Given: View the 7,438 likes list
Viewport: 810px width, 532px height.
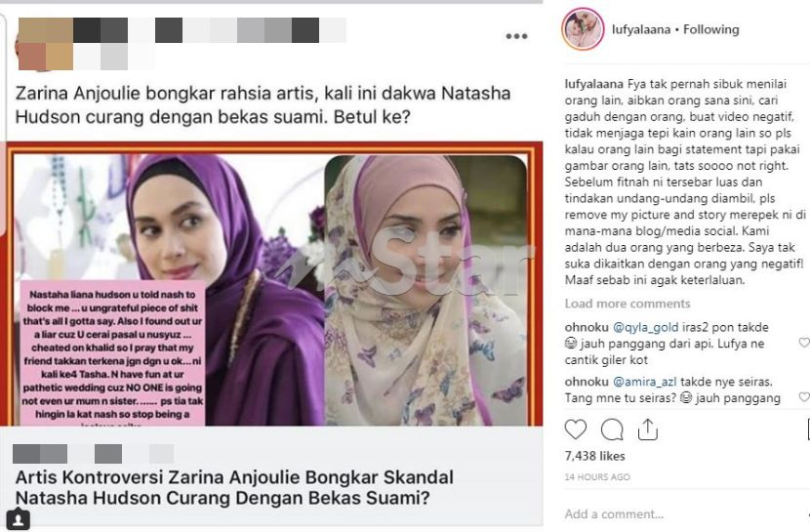Looking at the screenshot, I should point(594,456).
